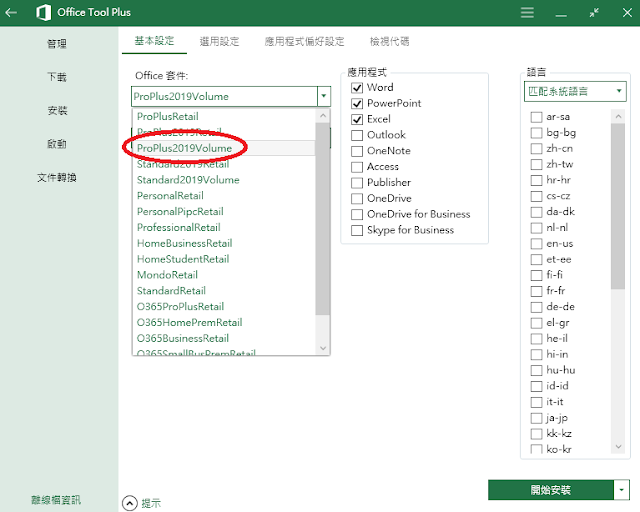This screenshot has width=640, height=512.
Task: Open the 安裝 sidebar section
Action: click(57, 110)
